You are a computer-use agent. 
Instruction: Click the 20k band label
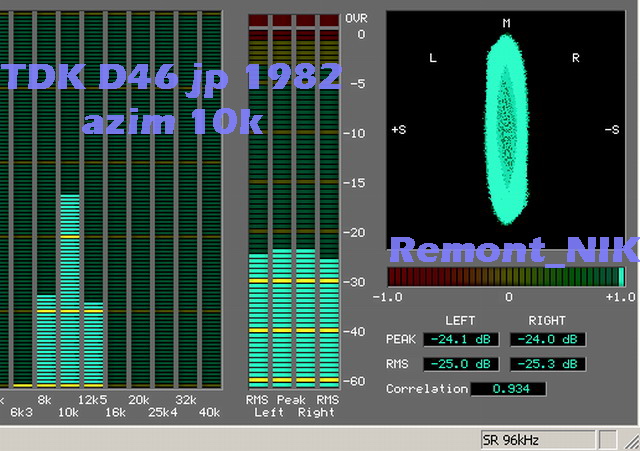pos(139,398)
